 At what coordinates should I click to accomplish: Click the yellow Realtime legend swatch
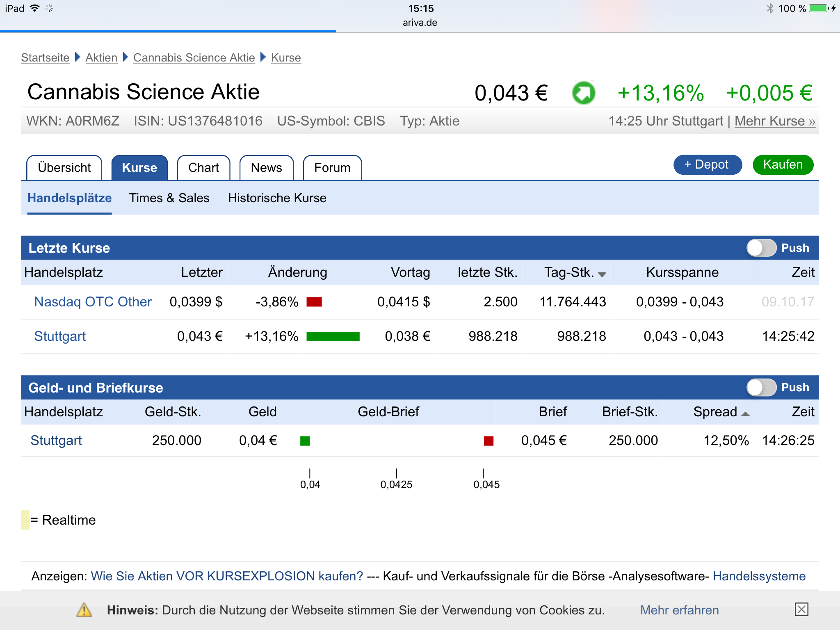pos(25,520)
